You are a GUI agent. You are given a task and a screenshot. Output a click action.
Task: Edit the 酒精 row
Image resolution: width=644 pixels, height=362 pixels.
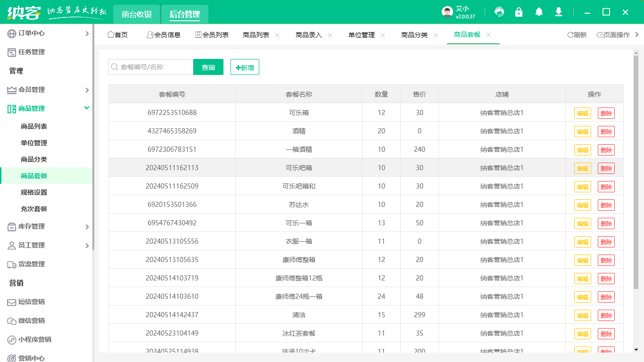click(583, 132)
